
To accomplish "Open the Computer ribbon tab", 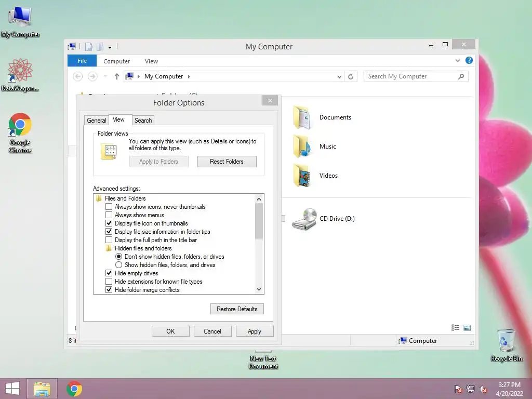I will (117, 61).
